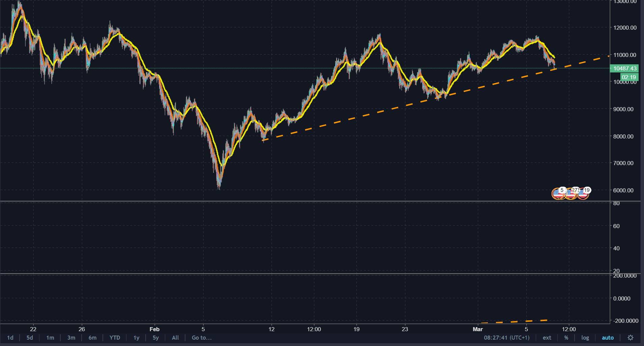The height and width of the screenshot is (346, 644).
Task: Set the chart range to 3m
Action: (x=71, y=338)
